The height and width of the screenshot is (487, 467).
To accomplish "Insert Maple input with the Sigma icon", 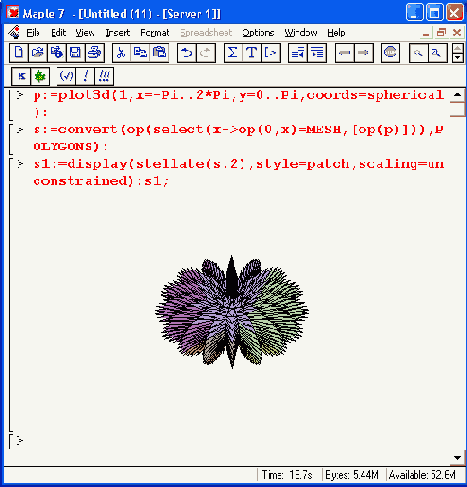I will pyautogui.click(x=233, y=53).
